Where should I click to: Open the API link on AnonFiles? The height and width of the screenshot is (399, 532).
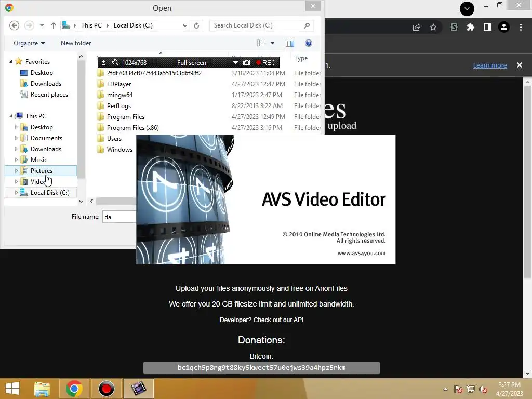[298, 320]
